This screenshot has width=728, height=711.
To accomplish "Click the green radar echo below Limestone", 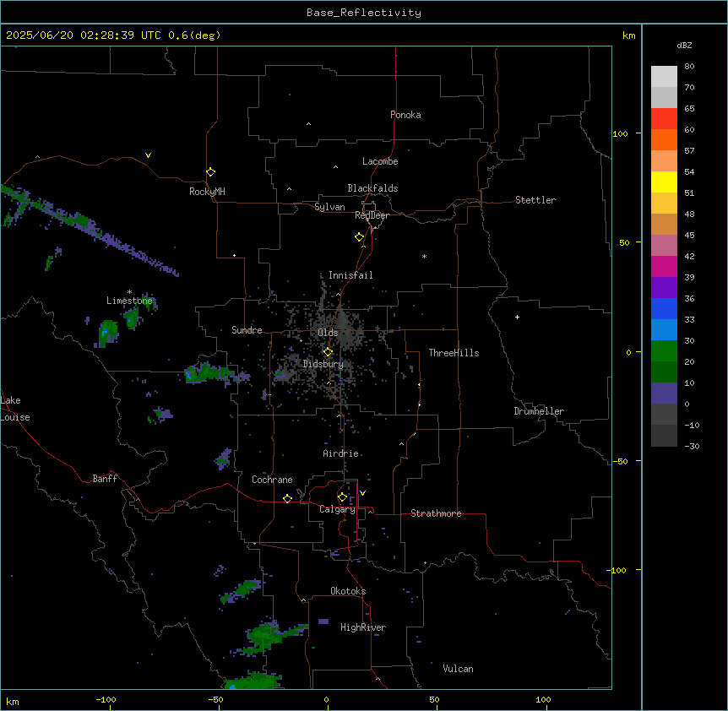I will [108, 333].
